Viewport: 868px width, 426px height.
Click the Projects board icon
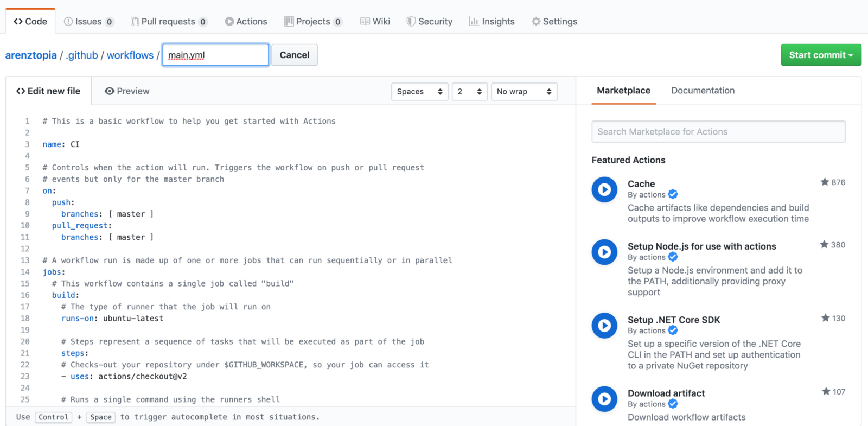pyautogui.click(x=289, y=22)
